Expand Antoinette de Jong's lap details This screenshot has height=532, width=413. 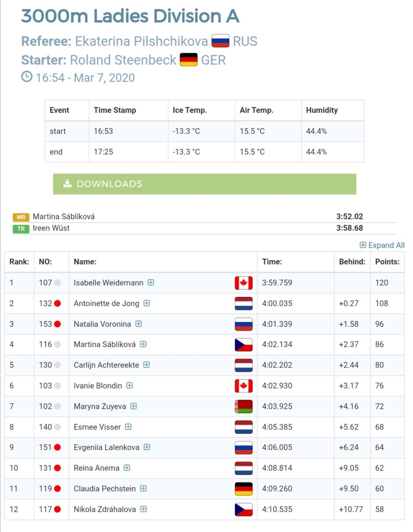(147, 303)
